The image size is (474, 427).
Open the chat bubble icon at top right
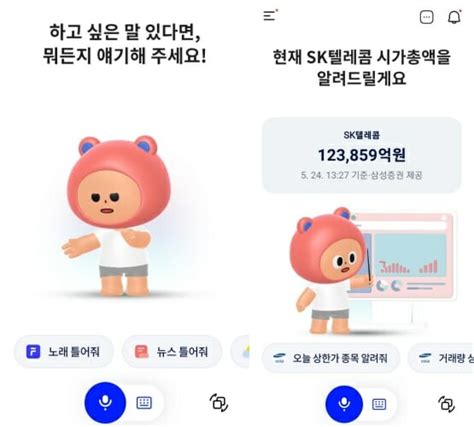click(x=427, y=17)
